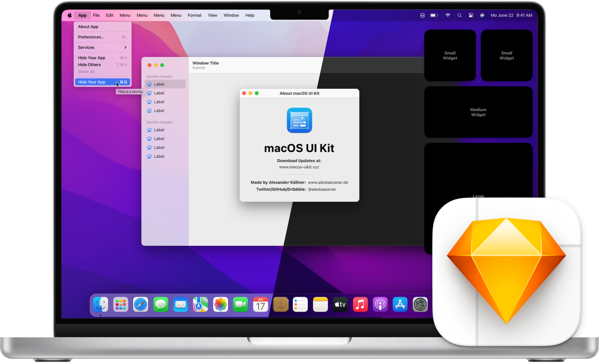Select highlighted Hide Your App ⌘Q item

click(102, 82)
